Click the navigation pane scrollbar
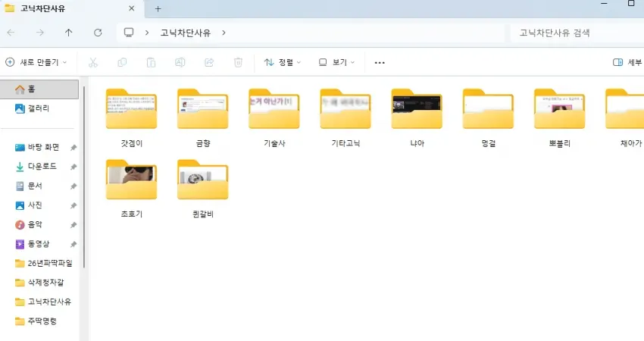This screenshot has width=644, height=341. (x=84, y=177)
